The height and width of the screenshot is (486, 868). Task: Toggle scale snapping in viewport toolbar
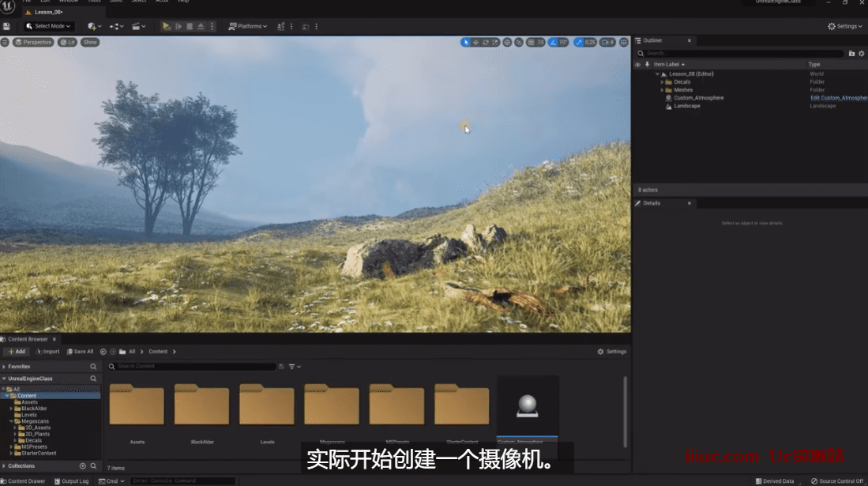point(580,43)
